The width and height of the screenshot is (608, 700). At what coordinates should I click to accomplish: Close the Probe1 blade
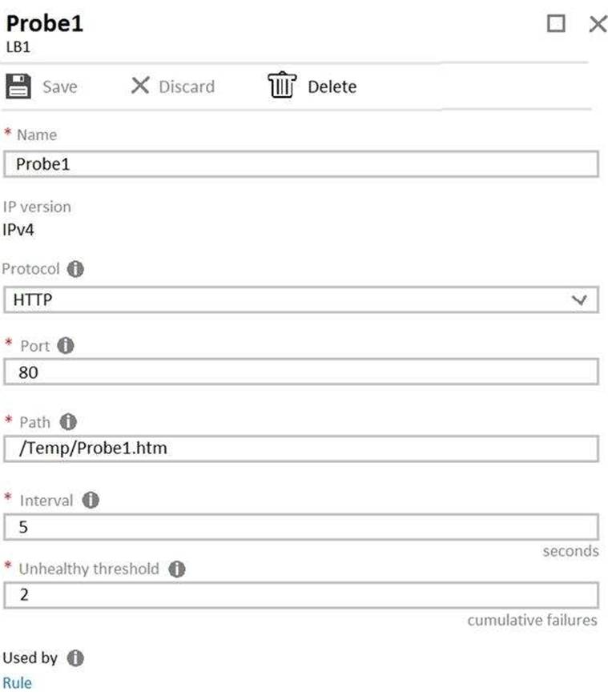click(598, 24)
